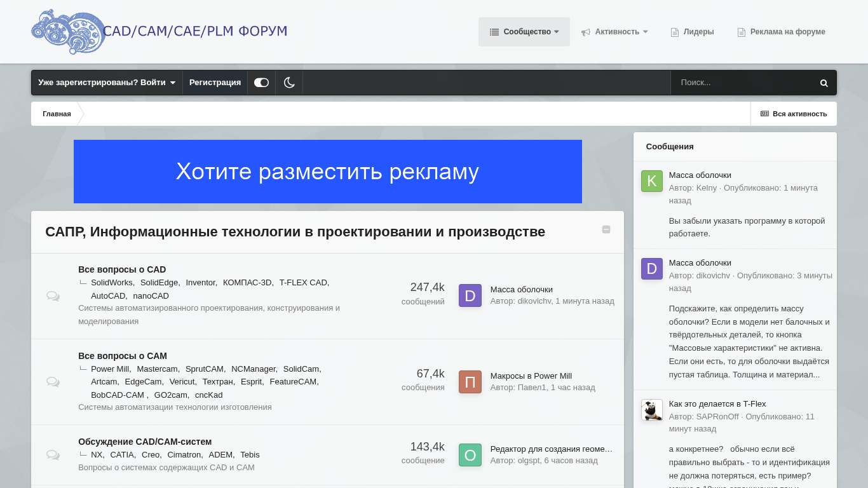Click speech bubble icon beside CAD forum
The width and height of the screenshot is (868, 488).
click(53, 296)
